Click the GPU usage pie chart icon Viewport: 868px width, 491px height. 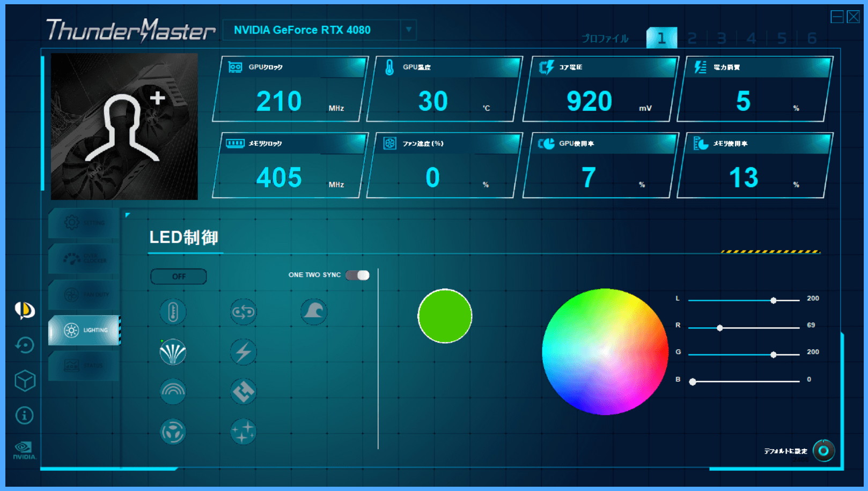tap(546, 143)
